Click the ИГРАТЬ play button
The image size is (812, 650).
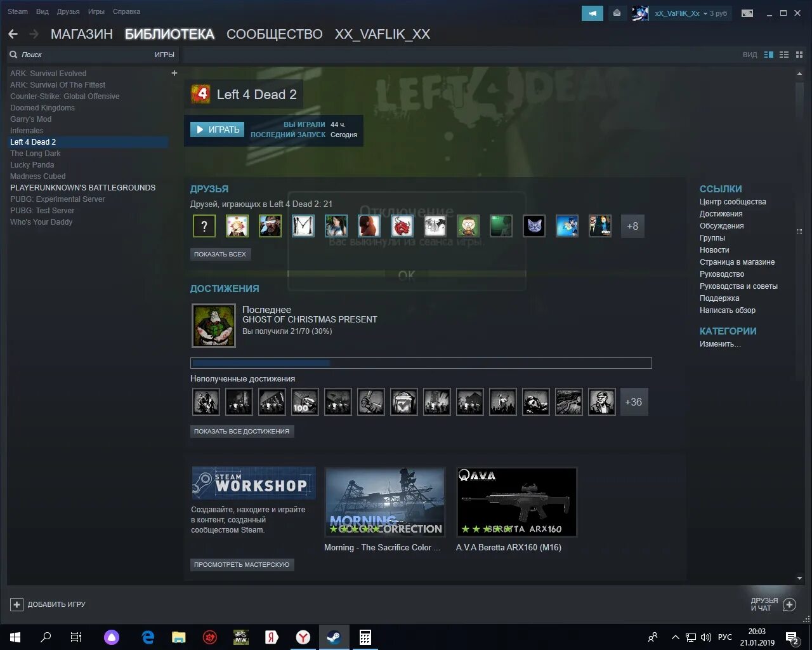217,129
